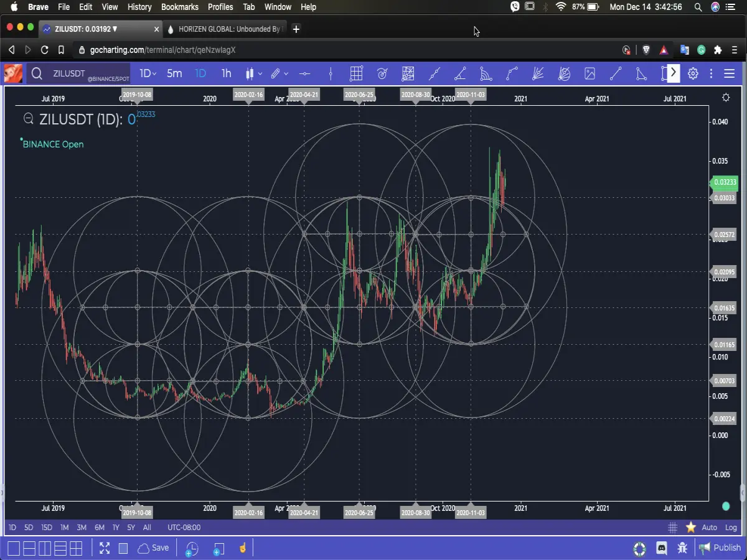Open chart settings gear in toolbar
Viewport: 747px width, 560px height.
[693, 73]
